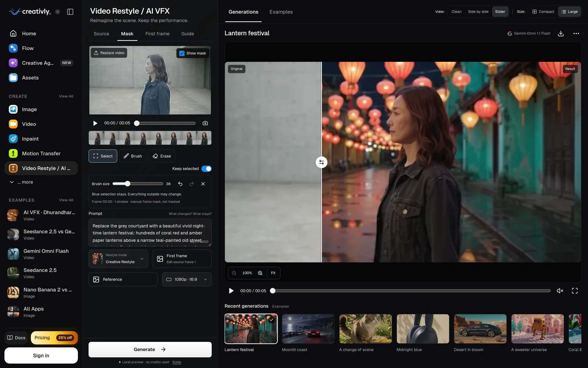
Task: Set size to Compact
Action: [x=543, y=12]
